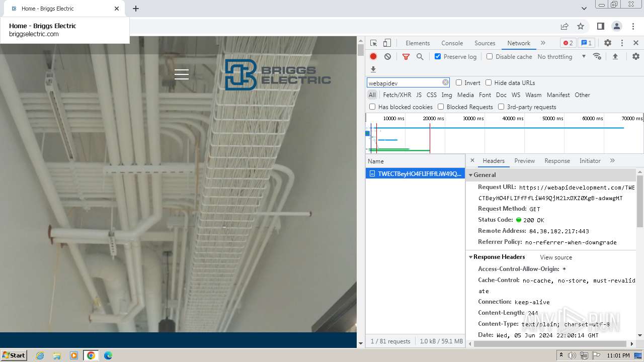Switch to the Elements panel
The width and height of the screenshot is (644, 362).
pyautogui.click(x=418, y=43)
